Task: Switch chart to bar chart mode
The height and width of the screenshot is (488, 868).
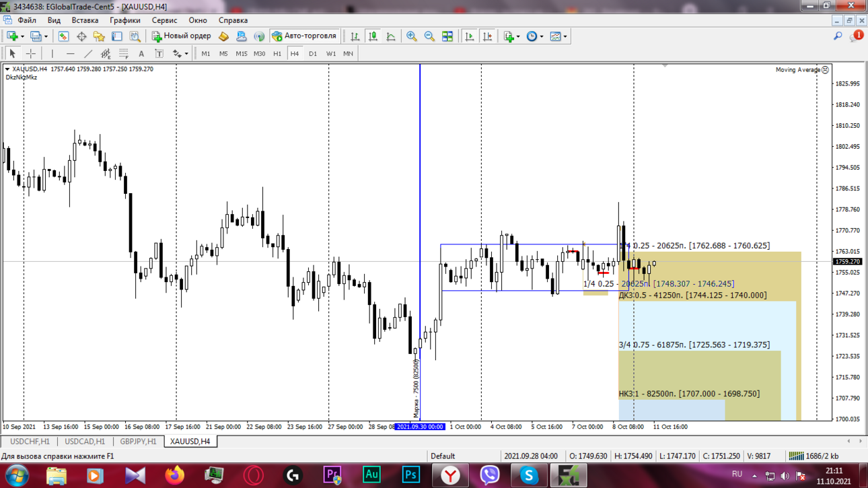Action: [x=355, y=36]
